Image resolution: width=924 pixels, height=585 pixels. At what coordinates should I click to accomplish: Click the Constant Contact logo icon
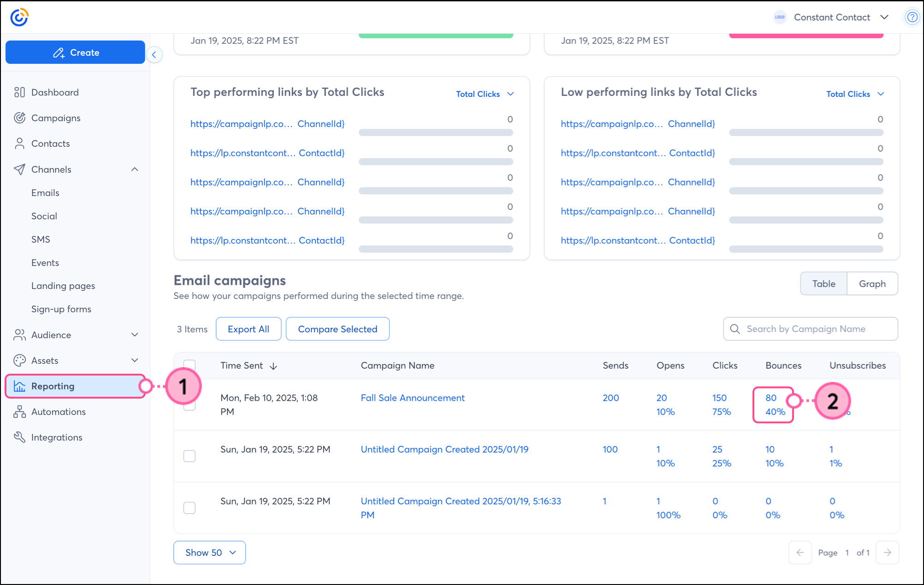coord(19,17)
